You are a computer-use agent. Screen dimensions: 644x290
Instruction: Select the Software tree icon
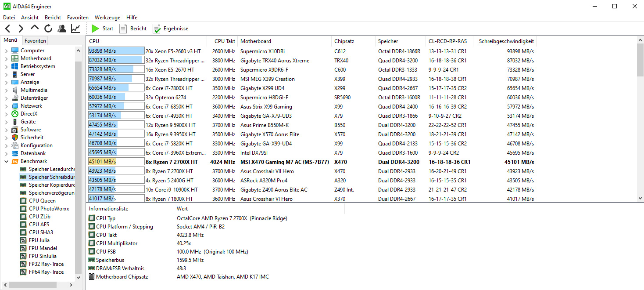pos(15,130)
